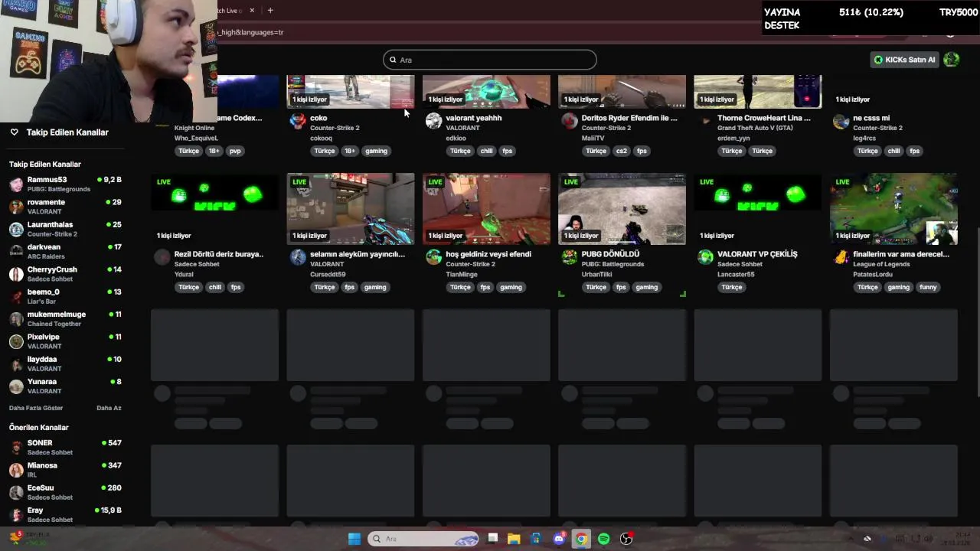Click the Önerilen Kanallar section heading
The height and width of the screenshot is (551, 980).
coord(39,428)
